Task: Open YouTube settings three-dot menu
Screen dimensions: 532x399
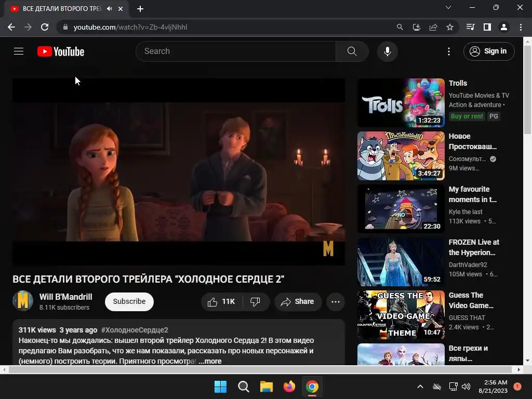Action: (x=448, y=51)
